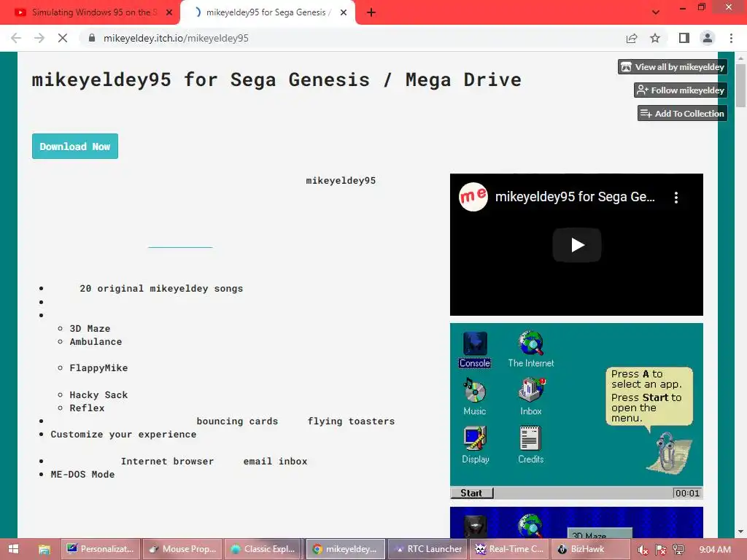Close the mikeyeldey95 browser tab

click(x=344, y=12)
